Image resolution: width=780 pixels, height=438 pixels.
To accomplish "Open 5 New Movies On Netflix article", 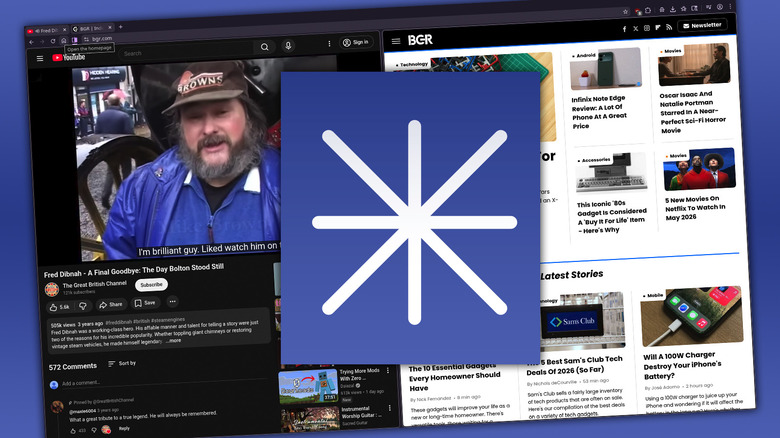I will [x=695, y=208].
